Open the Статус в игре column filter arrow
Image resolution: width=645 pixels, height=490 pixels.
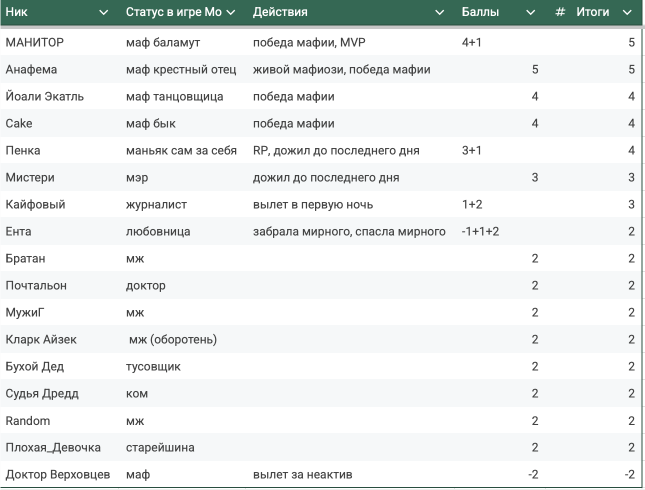coord(231,12)
